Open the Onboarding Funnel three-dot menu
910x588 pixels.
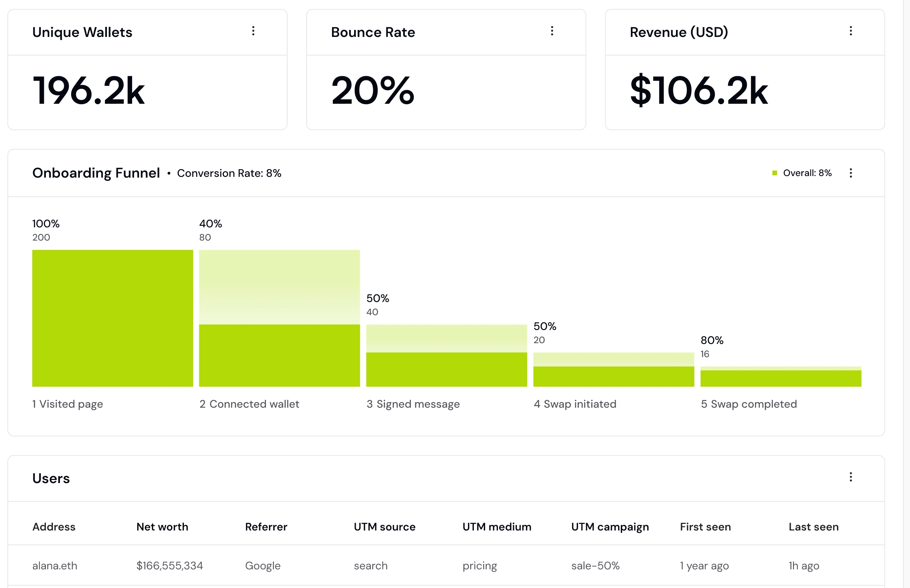coord(851,173)
